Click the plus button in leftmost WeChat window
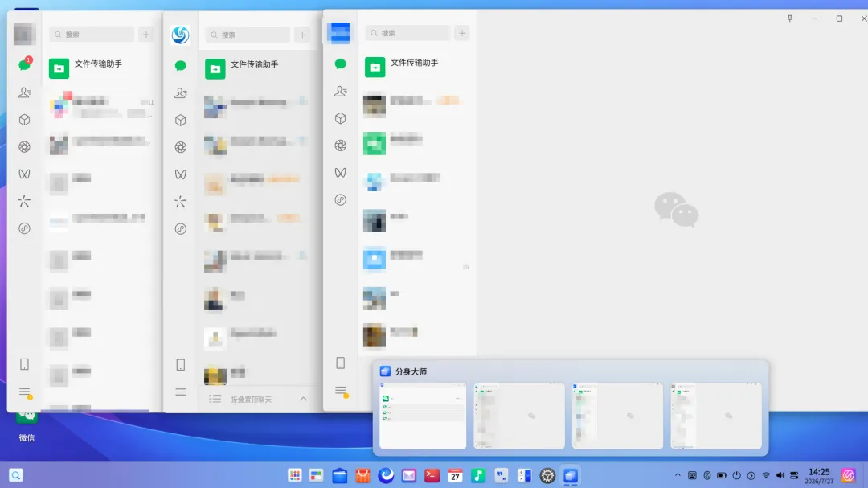The width and height of the screenshot is (868, 488). tap(146, 35)
